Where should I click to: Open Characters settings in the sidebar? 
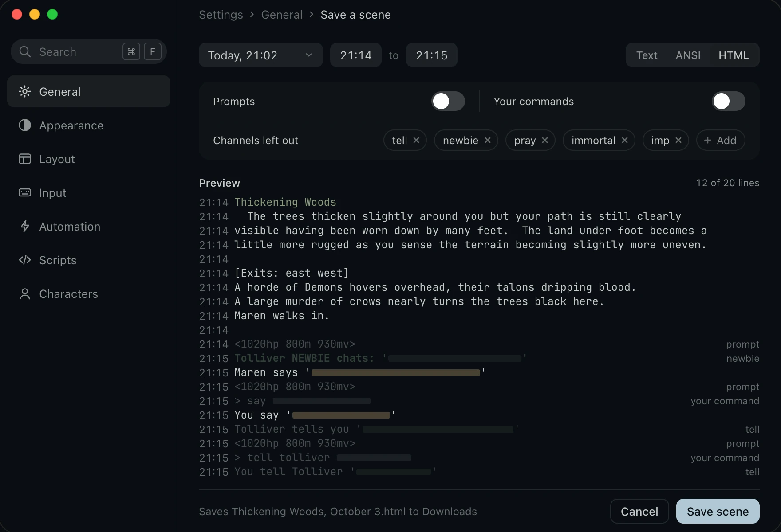(89, 294)
